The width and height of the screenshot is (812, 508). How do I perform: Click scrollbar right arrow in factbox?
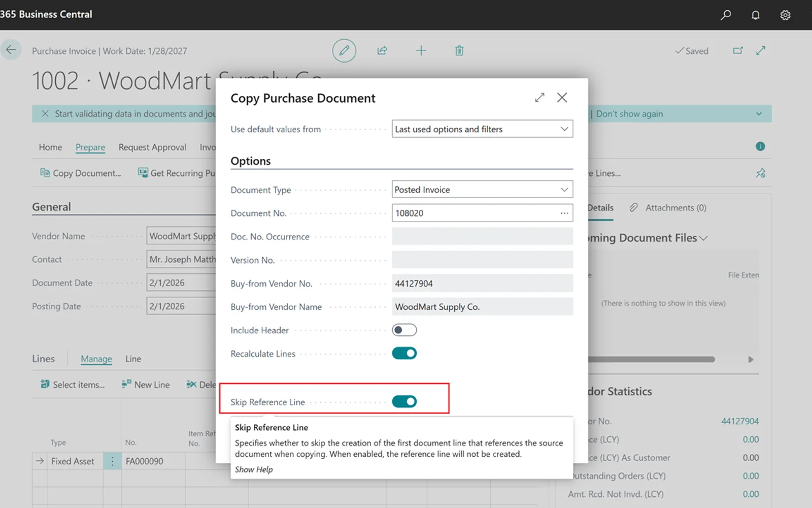click(751, 360)
